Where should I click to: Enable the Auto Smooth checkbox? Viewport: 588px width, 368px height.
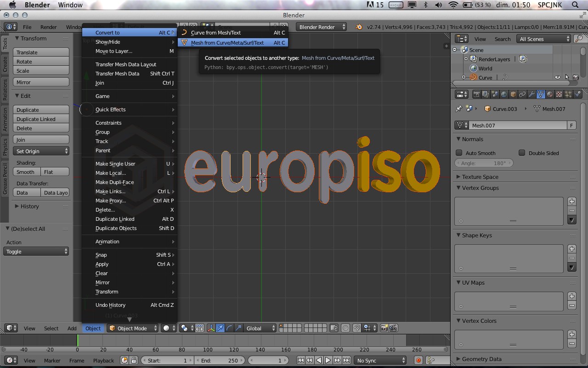459,153
